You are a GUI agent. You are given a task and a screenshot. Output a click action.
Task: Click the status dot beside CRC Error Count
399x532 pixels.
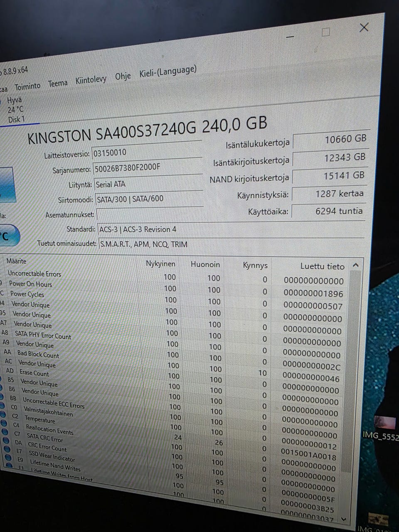pyautogui.click(x=6, y=440)
